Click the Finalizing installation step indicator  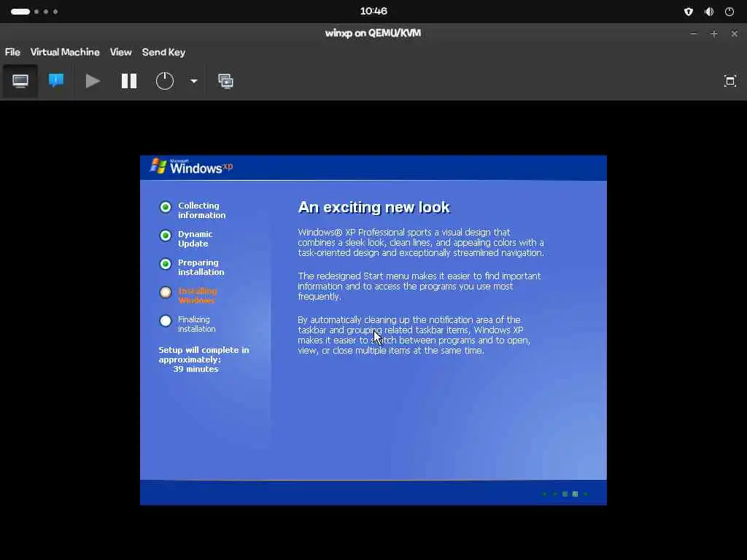click(x=166, y=321)
